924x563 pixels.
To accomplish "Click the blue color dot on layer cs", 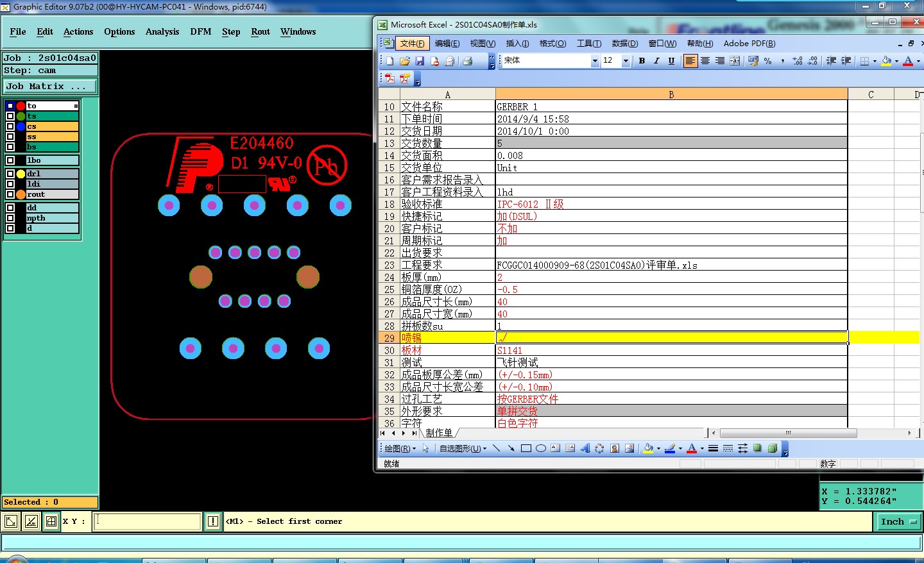I will [x=21, y=126].
